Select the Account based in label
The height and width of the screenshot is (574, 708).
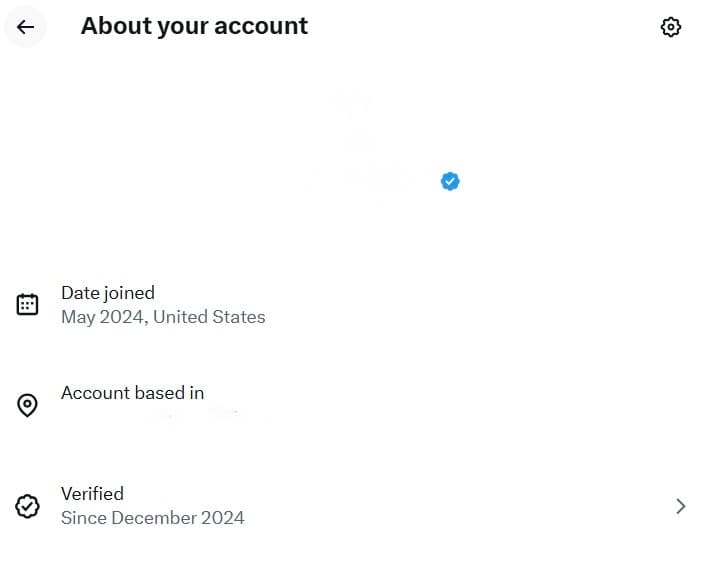pyautogui.click(x=132, y=393)
